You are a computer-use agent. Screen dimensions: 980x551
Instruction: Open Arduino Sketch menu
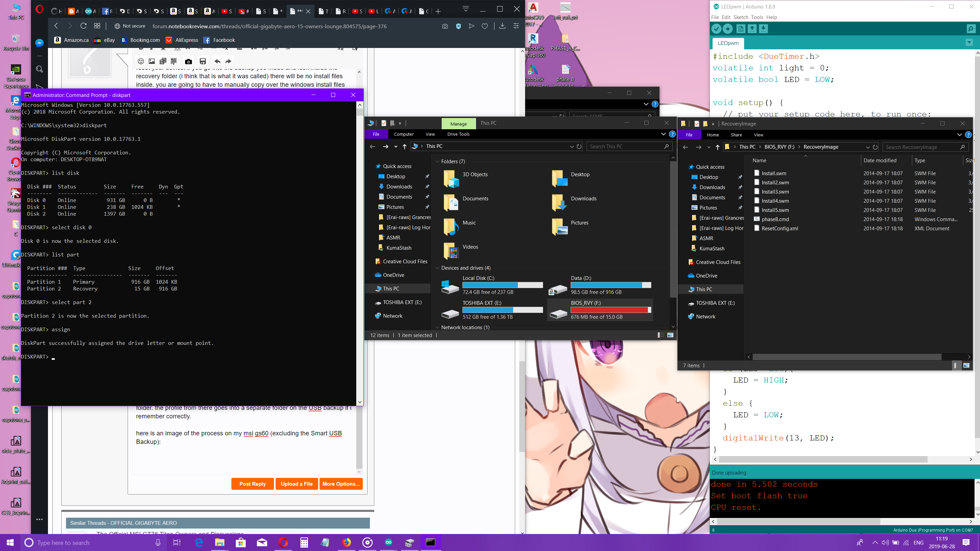click(741, 17)
